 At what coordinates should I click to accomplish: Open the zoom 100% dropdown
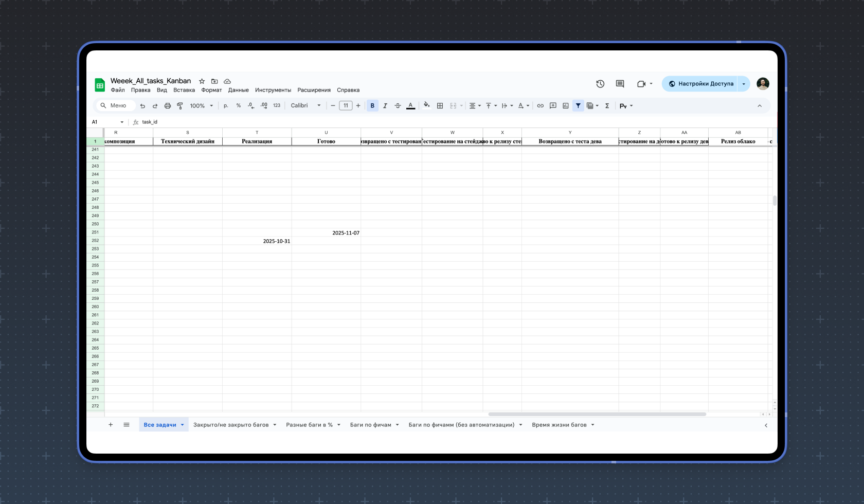[x=201, y=106]
